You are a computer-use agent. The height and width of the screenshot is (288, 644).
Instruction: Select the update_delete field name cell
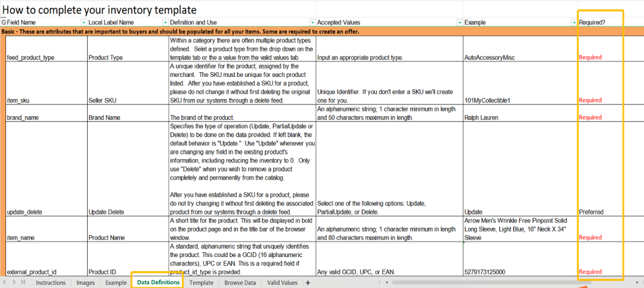(45, 212)
